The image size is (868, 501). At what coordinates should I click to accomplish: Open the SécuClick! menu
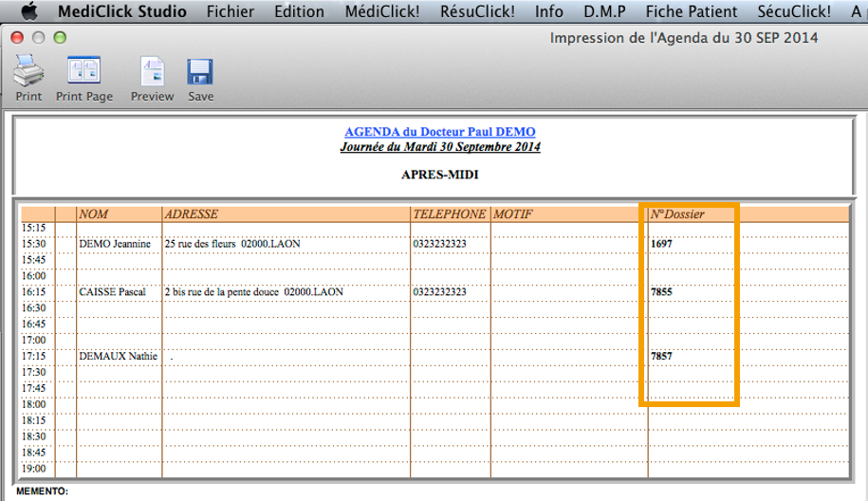pyautogui.click(x=794, y=11)
